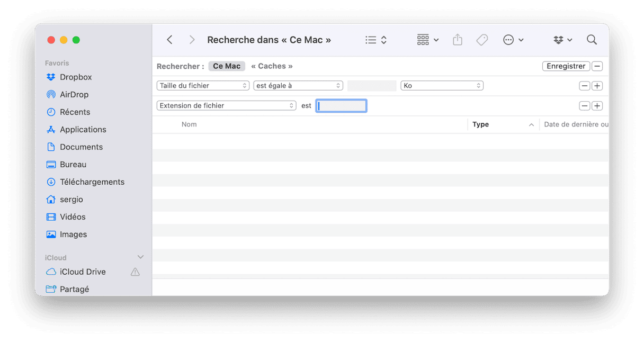Expand the 'Taille du fichier' dropdown
644x342 pixels.
tap(203, 86)
